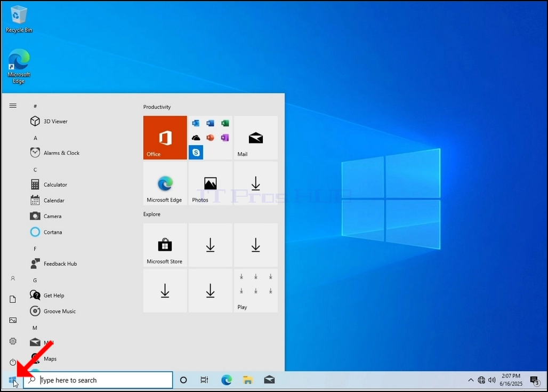Screen dimensions: 548x392
Task: Open 3D Viewer from the app list
Action: coord(49,122)
